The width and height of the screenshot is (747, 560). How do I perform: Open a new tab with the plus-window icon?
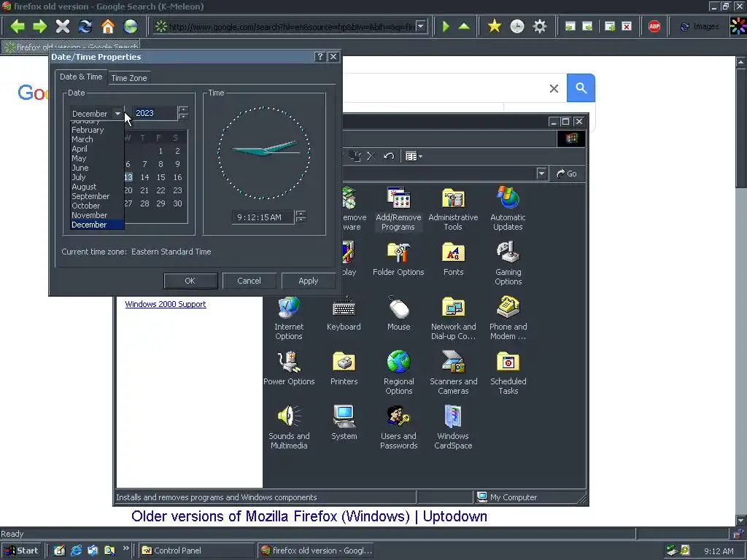point(610,26)
